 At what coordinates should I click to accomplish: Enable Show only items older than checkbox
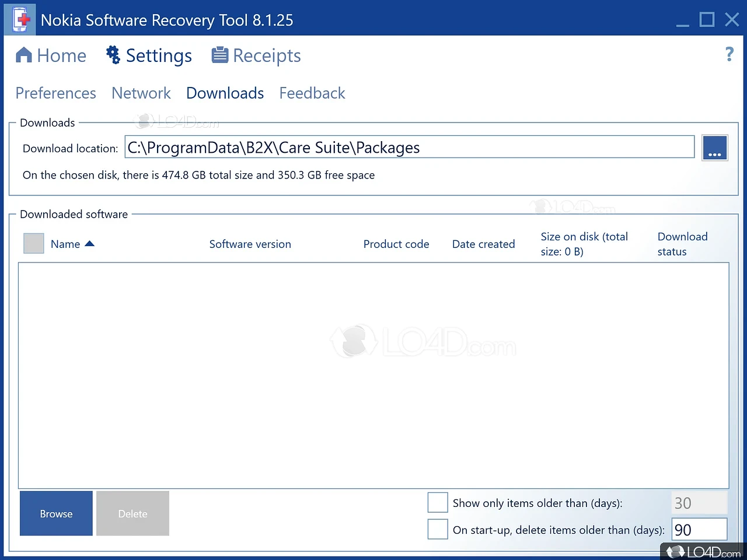438,502
